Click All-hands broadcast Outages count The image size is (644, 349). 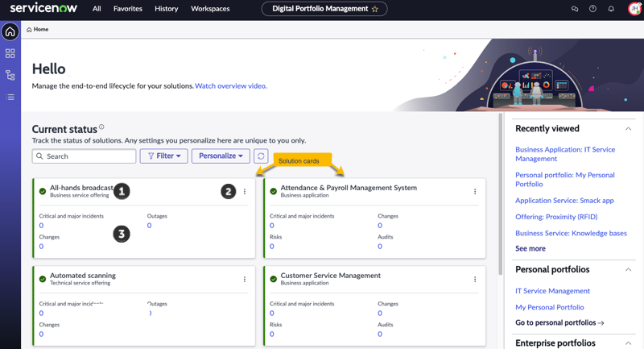[149, 226]
